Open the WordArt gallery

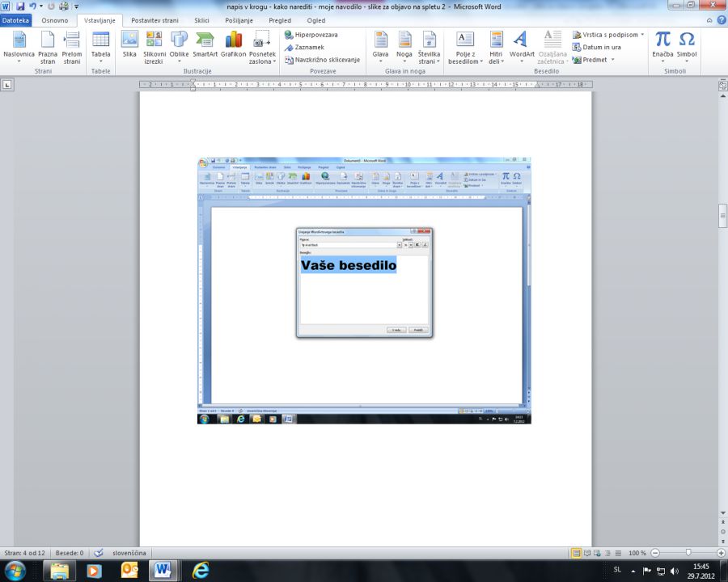coord(522,48)
